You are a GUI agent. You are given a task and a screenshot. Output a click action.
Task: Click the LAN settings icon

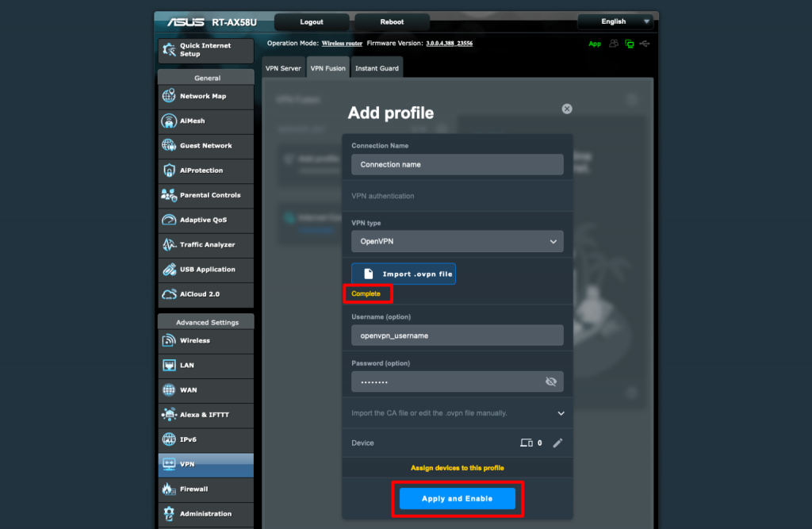tap(169, 366)
